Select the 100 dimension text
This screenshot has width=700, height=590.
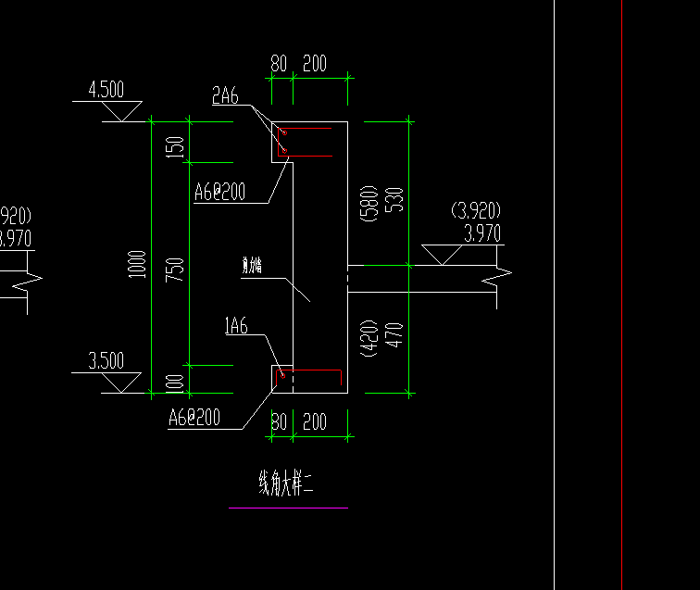[175, 383]
